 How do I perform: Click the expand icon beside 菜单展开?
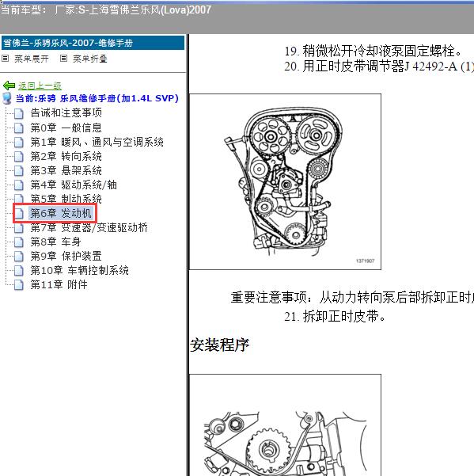pos(6,59)
